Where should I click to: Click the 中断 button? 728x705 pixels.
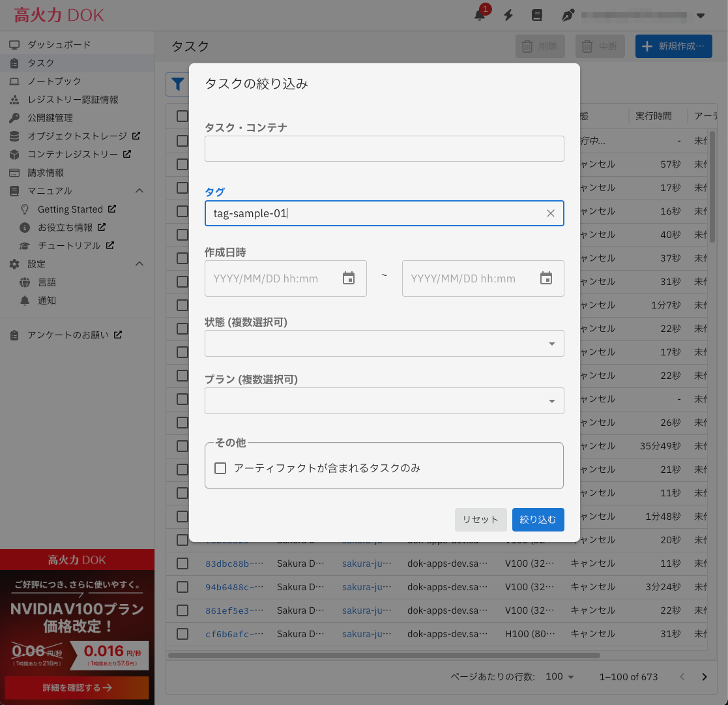pos(600,46)
